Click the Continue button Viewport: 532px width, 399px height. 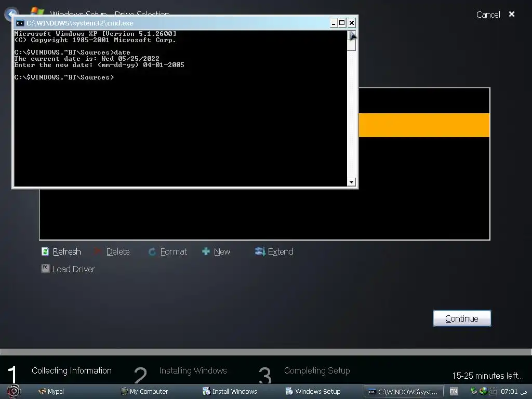(x=462, y=318)
